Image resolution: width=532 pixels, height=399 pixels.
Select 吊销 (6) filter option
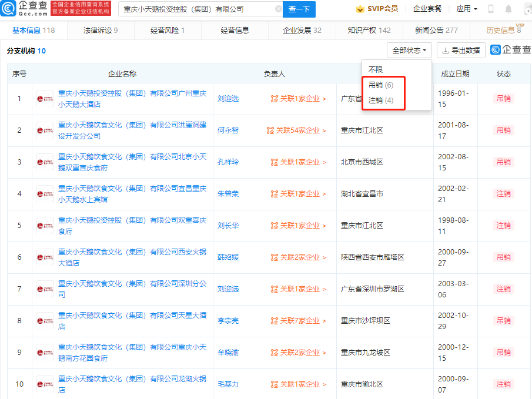[381, 85]
